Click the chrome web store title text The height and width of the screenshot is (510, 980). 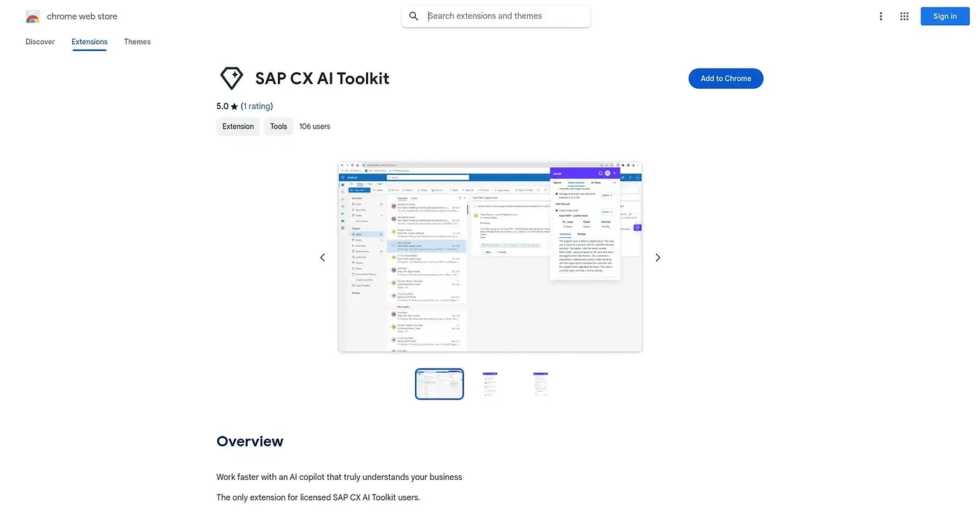pyautogui.click(x=82, y=16)
